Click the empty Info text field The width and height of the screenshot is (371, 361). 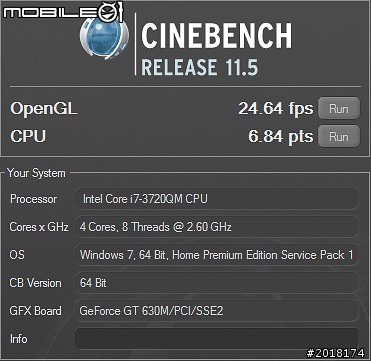click(217, 339)
